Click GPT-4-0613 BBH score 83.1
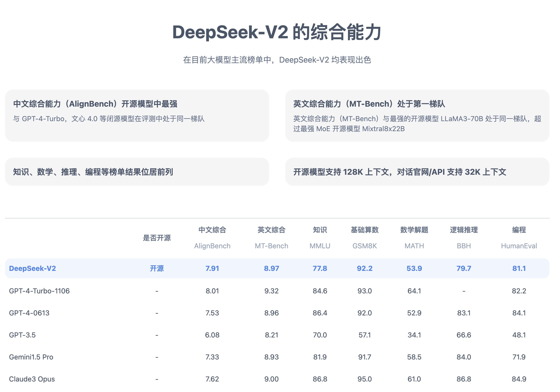Viewport: 560px width, 392px height. pos(464,313)
